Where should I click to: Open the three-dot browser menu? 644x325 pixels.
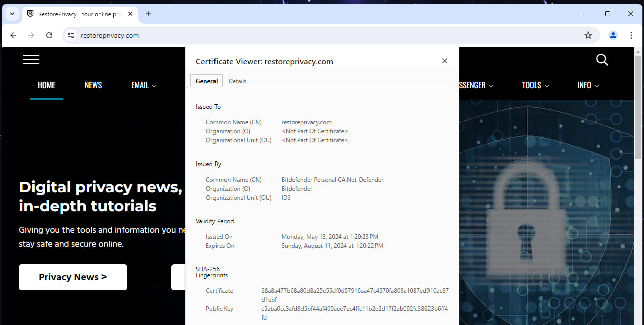(631, 35)
